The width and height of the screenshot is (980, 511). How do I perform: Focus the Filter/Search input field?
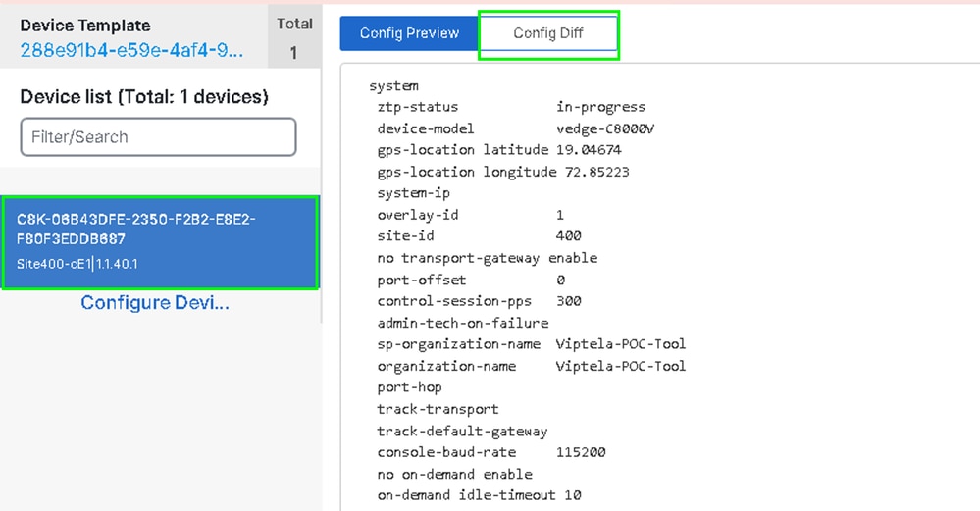click(x=158, y=136)
